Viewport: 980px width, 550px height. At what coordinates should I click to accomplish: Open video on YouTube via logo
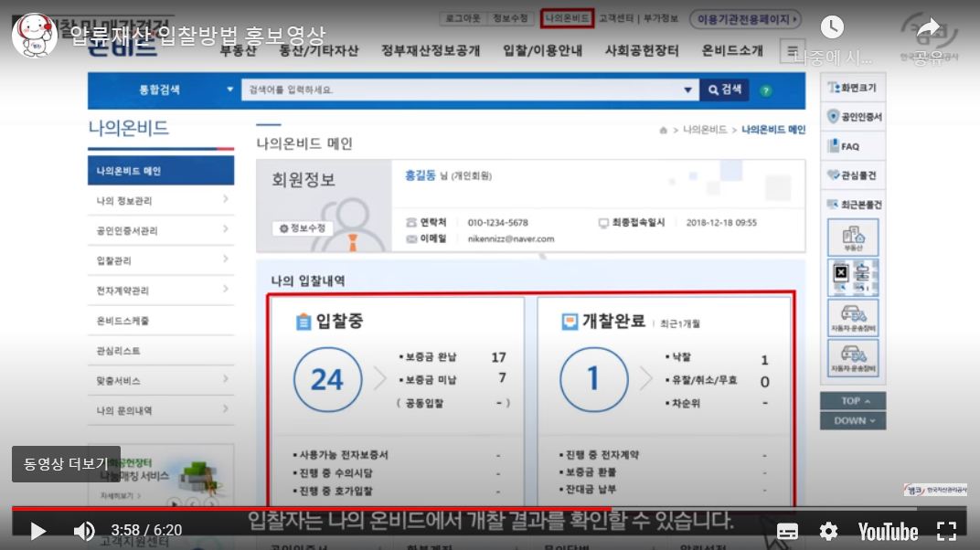click(x=888, y=532)
